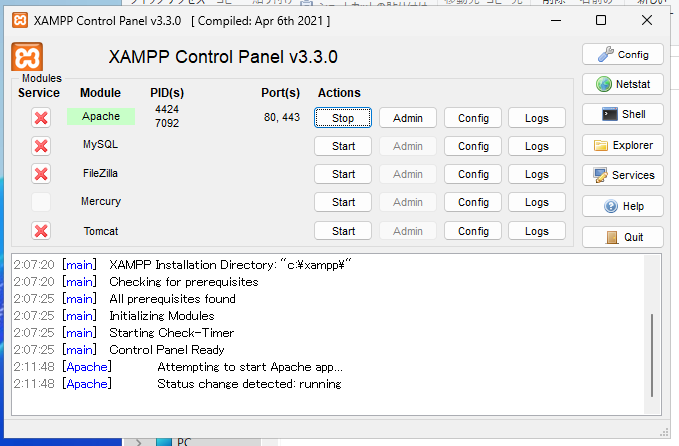Toggle the Apache service install checkbox

pyautogui.click(x=41, y=118)
